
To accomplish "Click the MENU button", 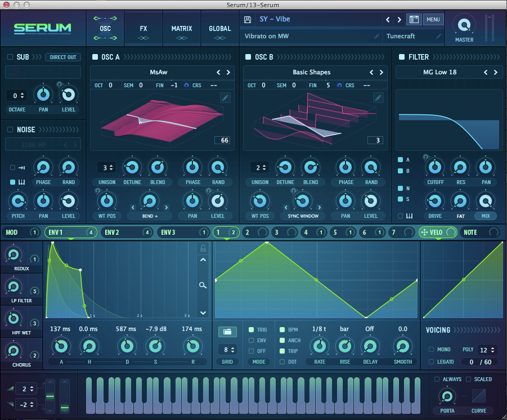I will point(433,19).
